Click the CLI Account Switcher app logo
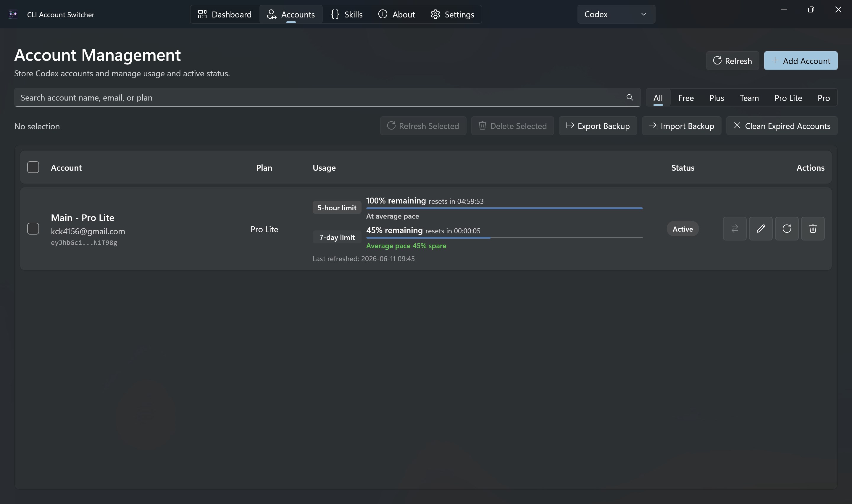The image size is (852, 504). coord(13,14)
